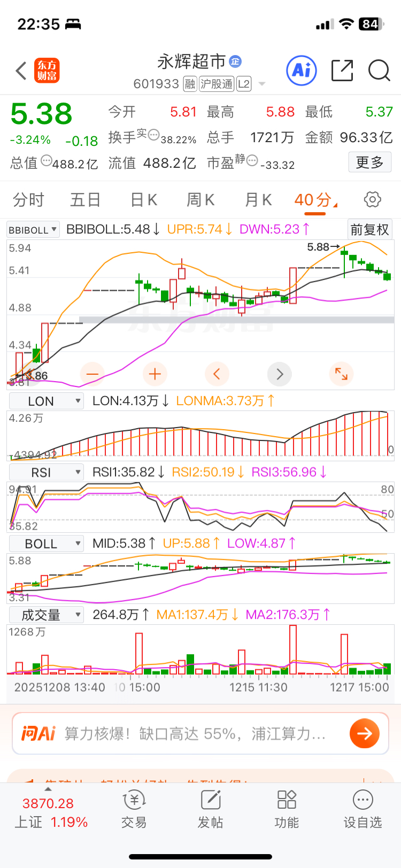Open the search magnifier icon
This screenshot has width=401, height=868.
pyautogui.click(x=379, y=71)
